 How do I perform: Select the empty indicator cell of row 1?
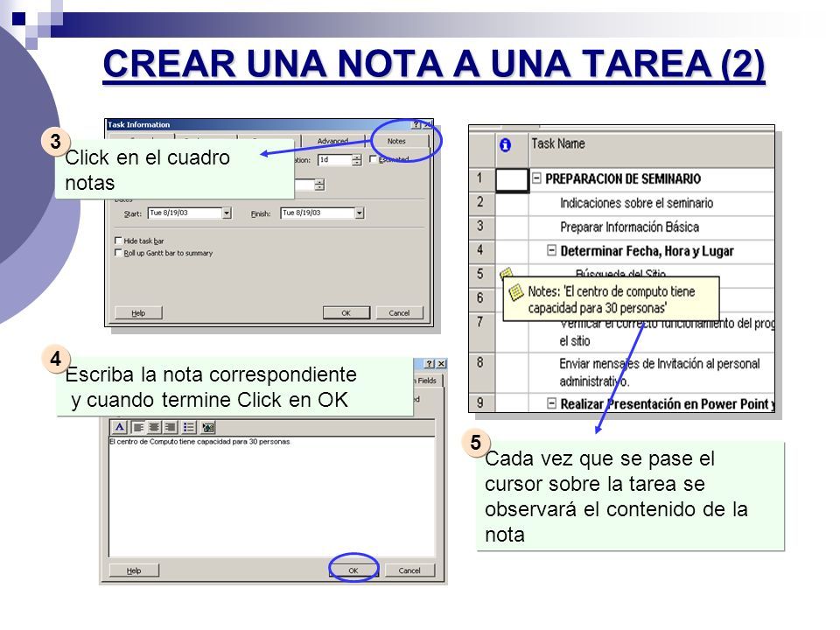tap(512, 179)
